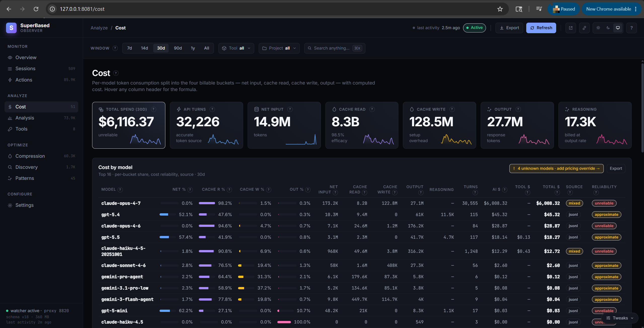Click help icon on Cache Read card
Viewport: 644px width, 328px height.
(372, 109)
